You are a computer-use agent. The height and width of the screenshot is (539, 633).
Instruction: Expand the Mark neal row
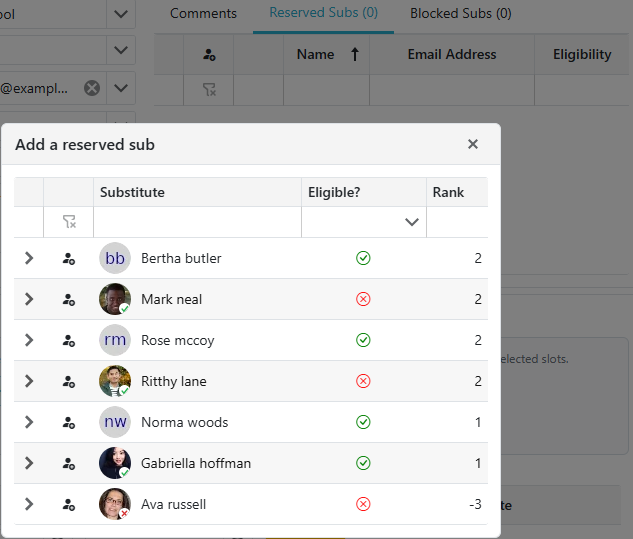pyautogui.click(x=29, y=299)
